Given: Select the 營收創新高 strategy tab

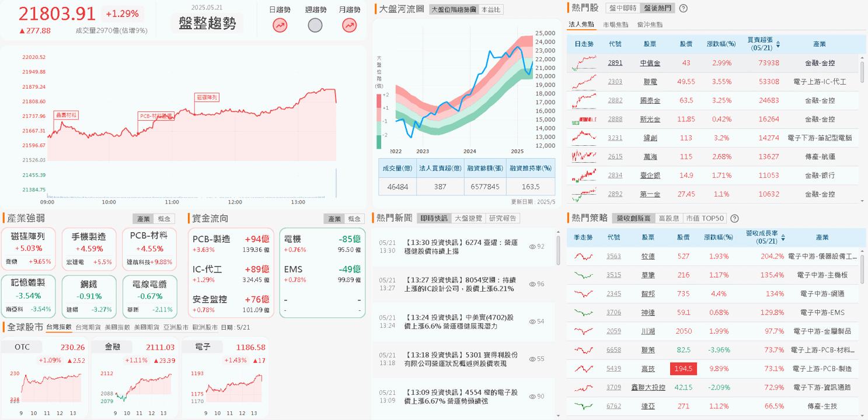Looking at the screenshot, I should point(633,218).
